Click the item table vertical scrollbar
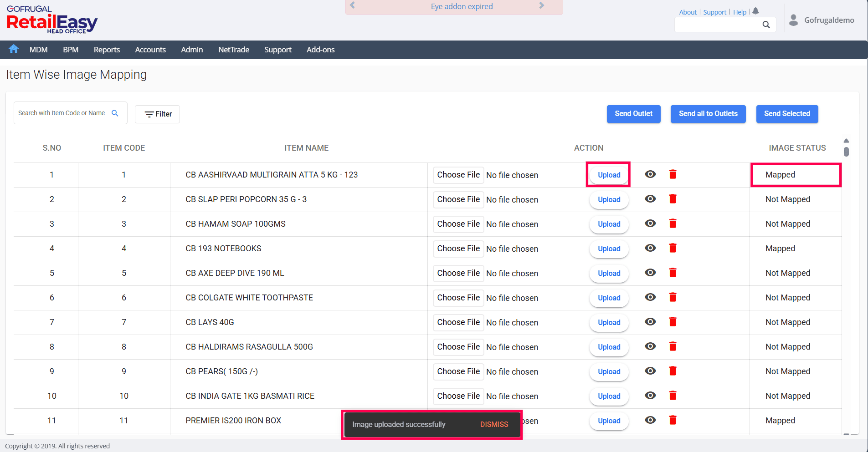This screenshot has height=452, width=868. click(846, 152)
